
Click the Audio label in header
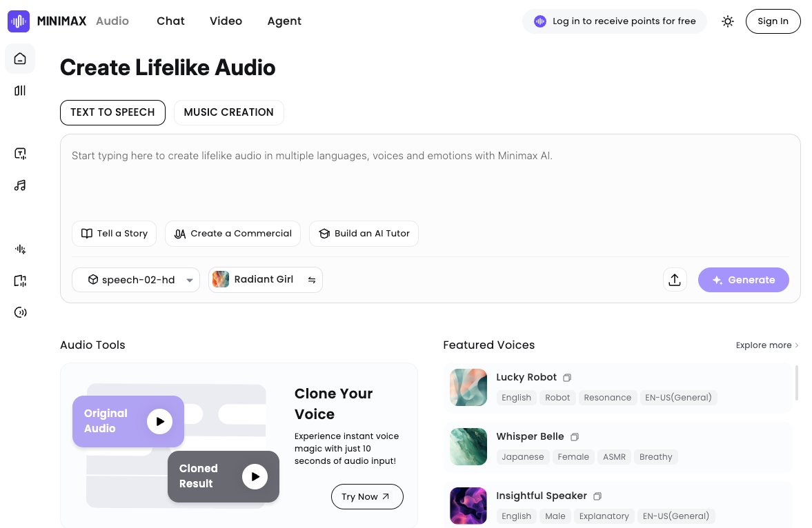(x=112, y=21)
